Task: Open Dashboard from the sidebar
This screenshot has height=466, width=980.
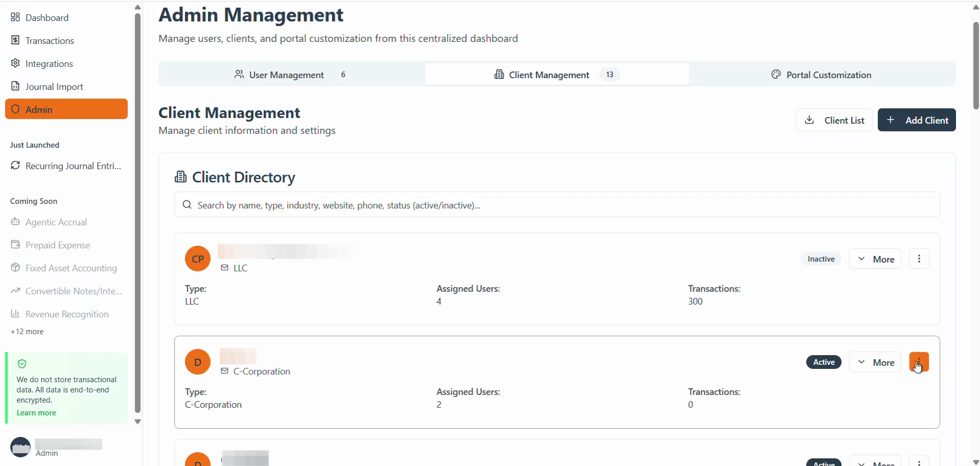Action: point(66,18)
